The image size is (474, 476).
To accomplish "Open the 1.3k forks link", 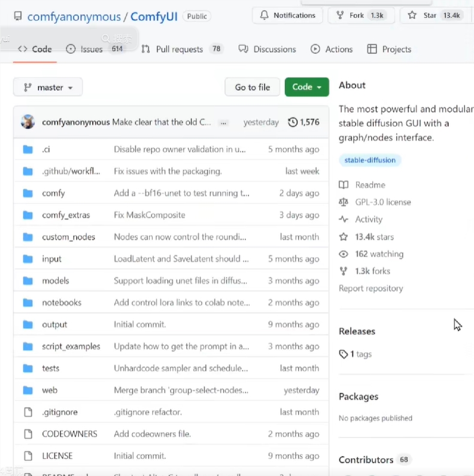I will click(x=372, y=271).
